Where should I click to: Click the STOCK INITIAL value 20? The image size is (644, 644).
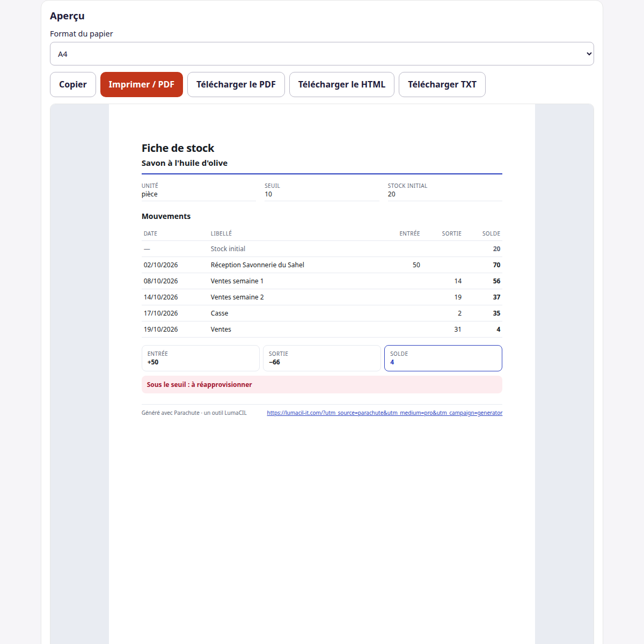pos(392,194)
